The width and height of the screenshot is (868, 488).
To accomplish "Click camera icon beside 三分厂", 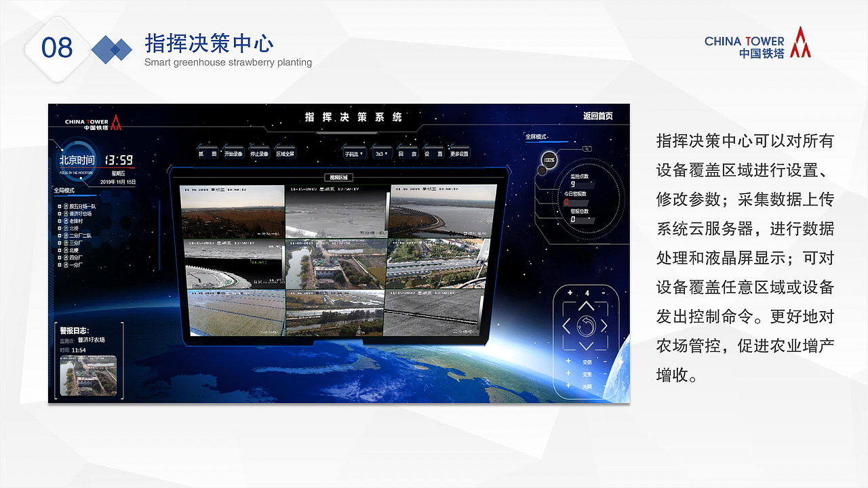I will pos(66,243).
